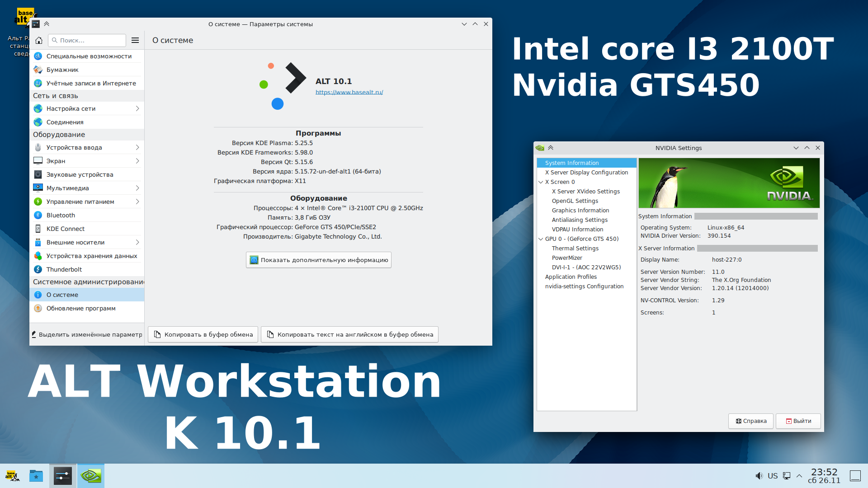Screen dimensions: 868x488
Task: Select the Thunderbolt settings icon
Action: coord(38,269)
